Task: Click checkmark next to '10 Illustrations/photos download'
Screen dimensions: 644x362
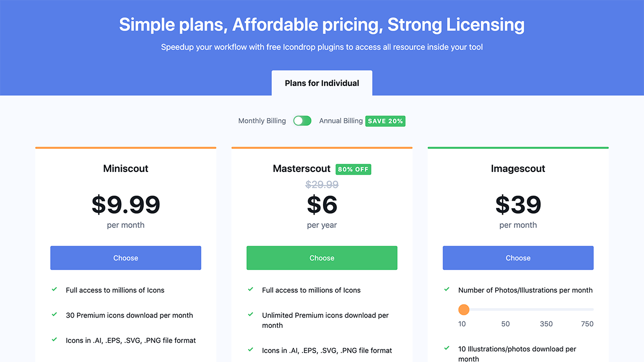Action: [x=447, y=348]
